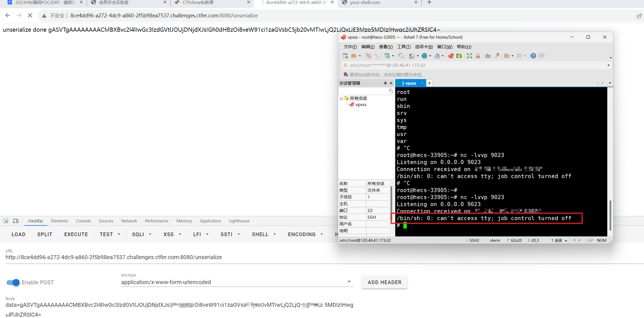The image size is (644, 318).
Task: Click the browser address bar URL
Action: [x=164, y=16]
